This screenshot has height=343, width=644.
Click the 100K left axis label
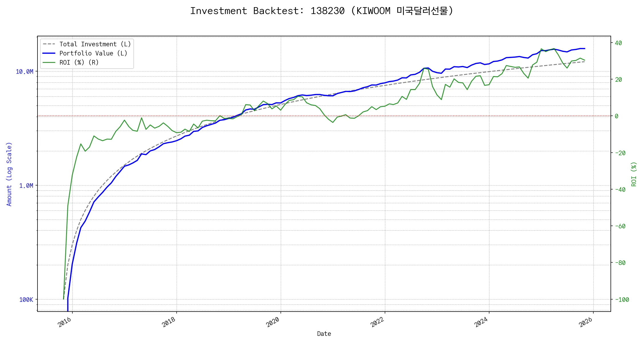click(26, 300)
